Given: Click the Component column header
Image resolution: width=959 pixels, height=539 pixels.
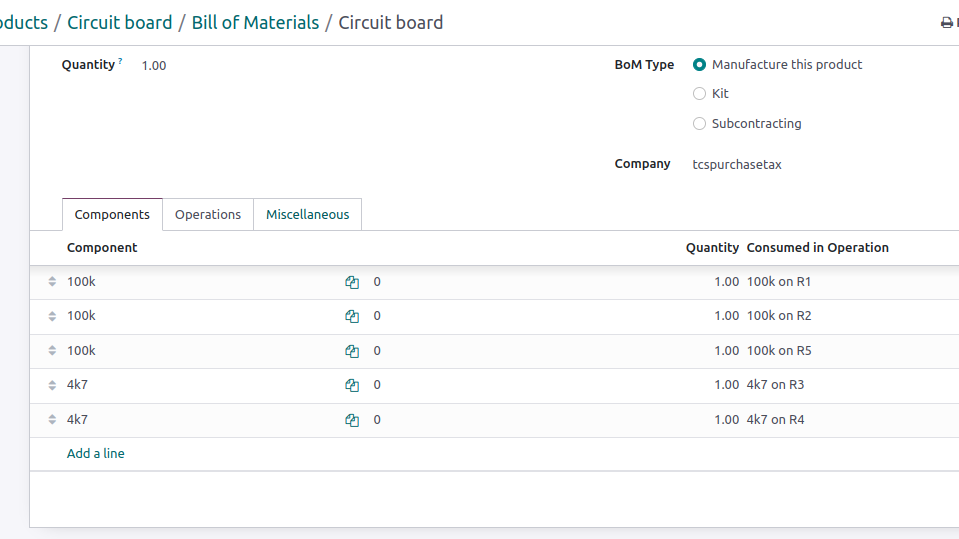Looking at the screenshot, I should [102, 248].
